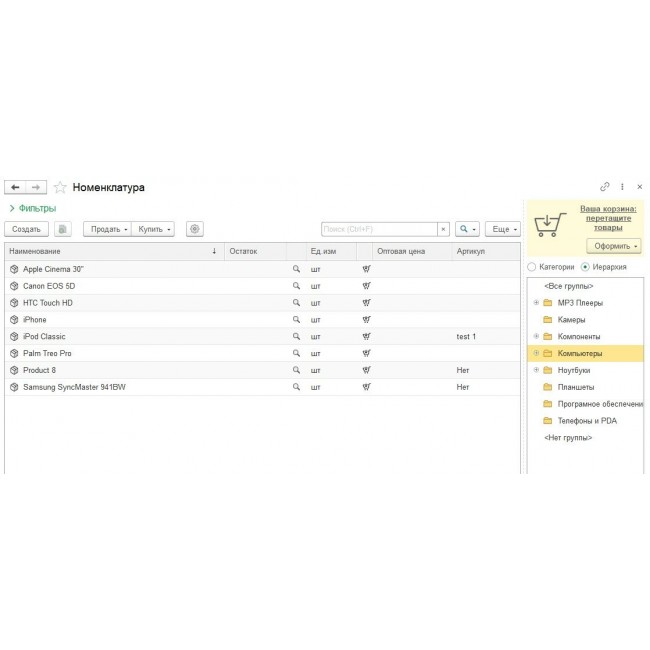The width and height of the screenshot is (650, 650).
Task: Select the Ноутбуки group in tree
Action: (574, 370)
